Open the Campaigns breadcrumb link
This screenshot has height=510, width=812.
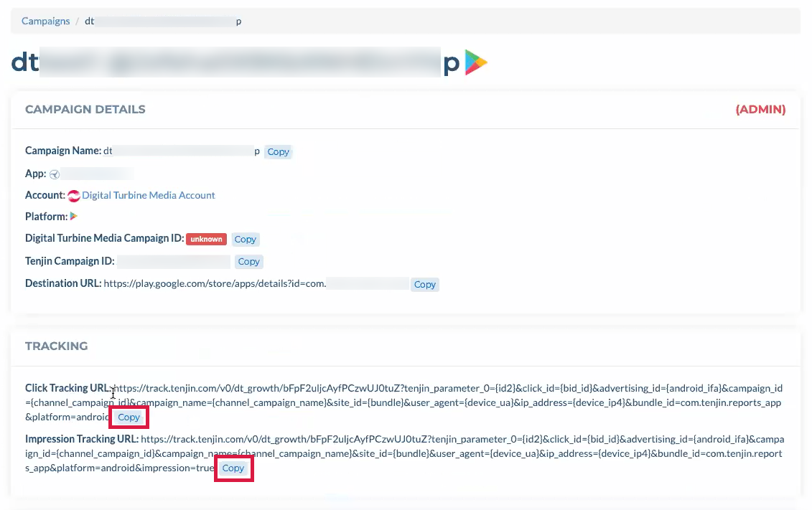coord(45,22)
